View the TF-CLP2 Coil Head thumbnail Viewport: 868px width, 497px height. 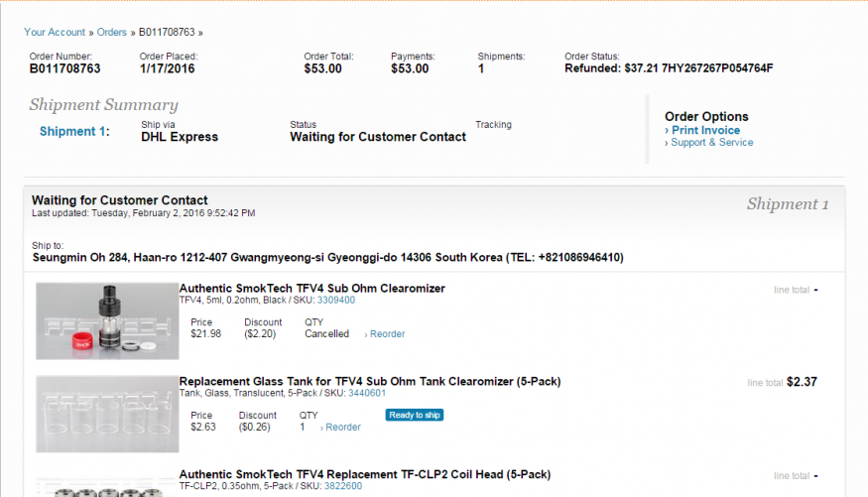(x=107, y=485)
